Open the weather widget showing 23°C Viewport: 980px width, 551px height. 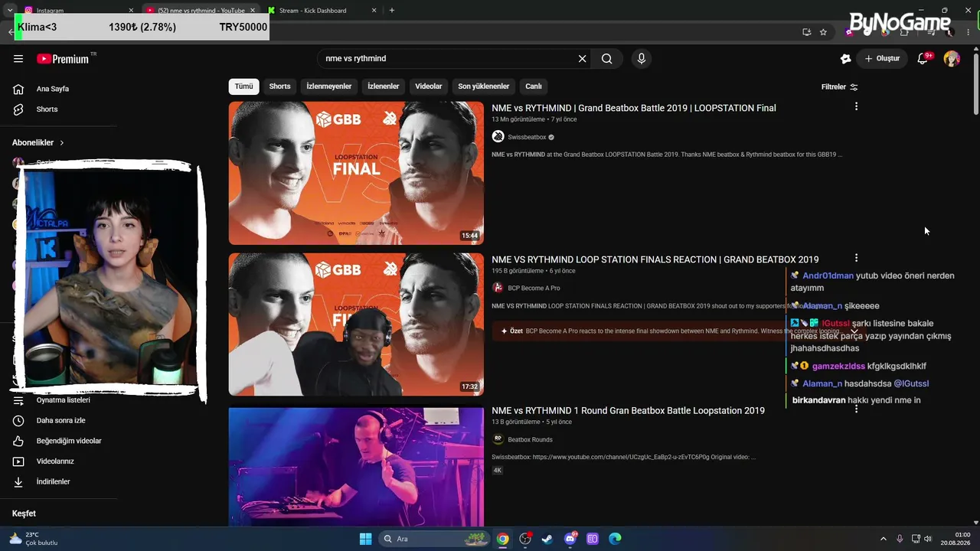point(34,539)
